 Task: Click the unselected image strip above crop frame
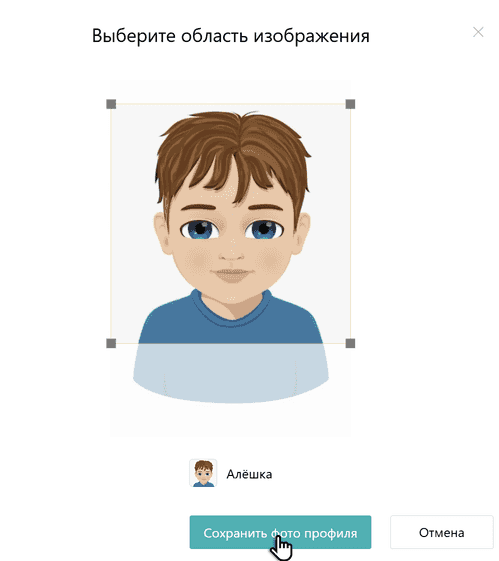231,92
